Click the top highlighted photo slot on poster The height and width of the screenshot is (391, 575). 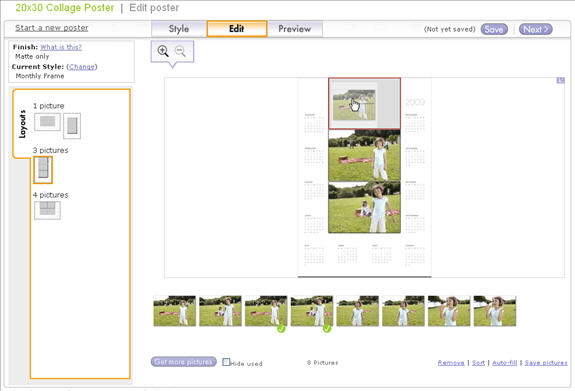(x=365, y=103)
